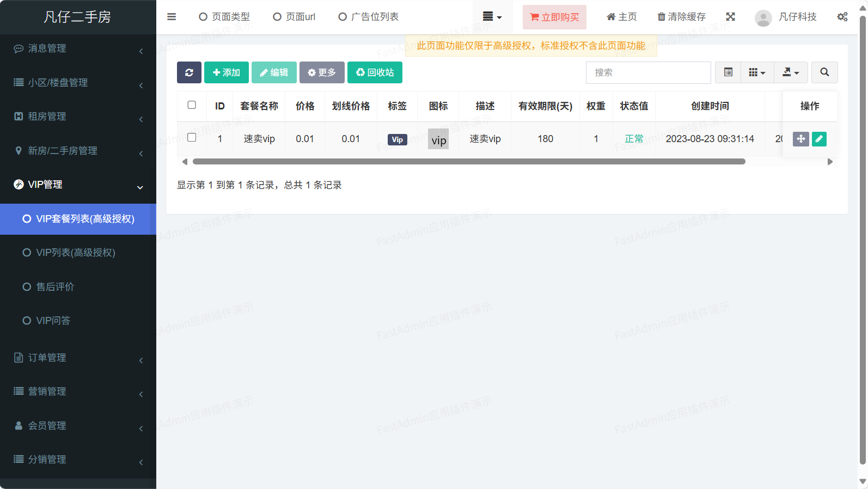Check the select-all header checkbox

pyautogui.click(x=192, y=105)
